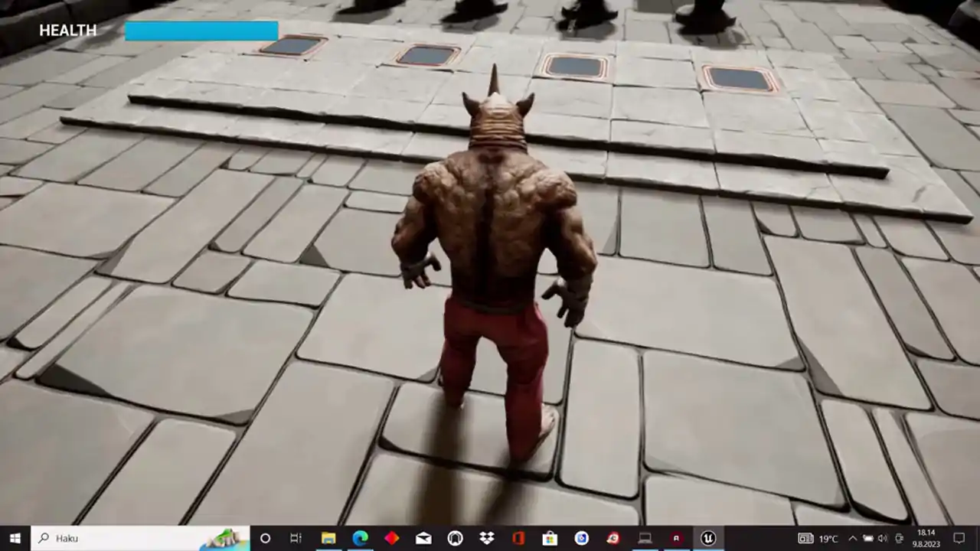Screen dimensions: 980x551
Task: Click the Haku search box
Action: coord(140,538)
